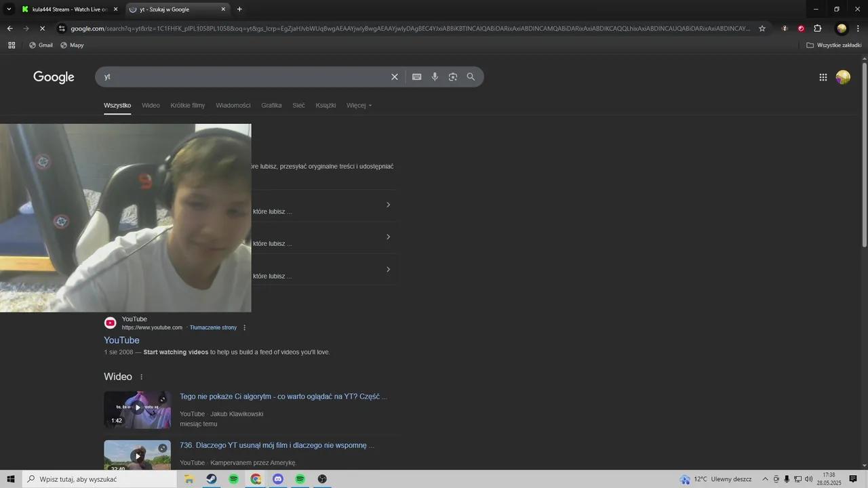Close the yt - Szukaj w Google tab
Image resolution: width=868 pixels, height=488 pixels.
coord(223,9)
